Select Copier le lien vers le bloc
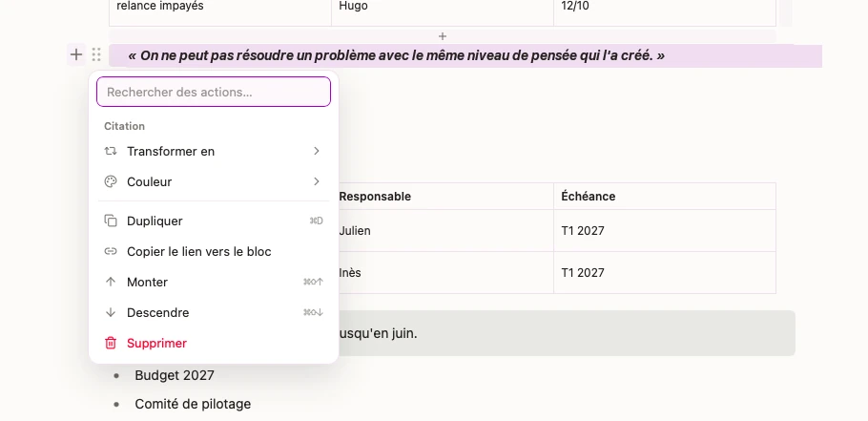This screenshot has height=421, width=868. (x=214, y=251)
